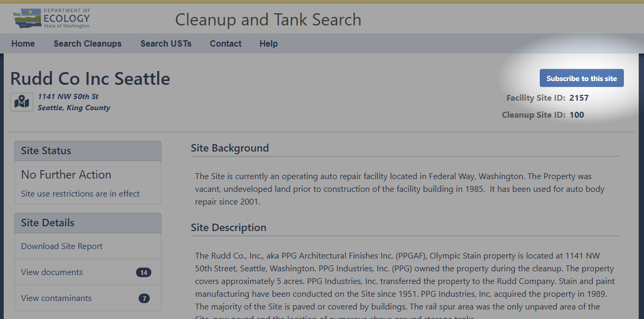This screenshot has width=644, height=319.
Task: Open the Help menu item
Action: (269, 43)
